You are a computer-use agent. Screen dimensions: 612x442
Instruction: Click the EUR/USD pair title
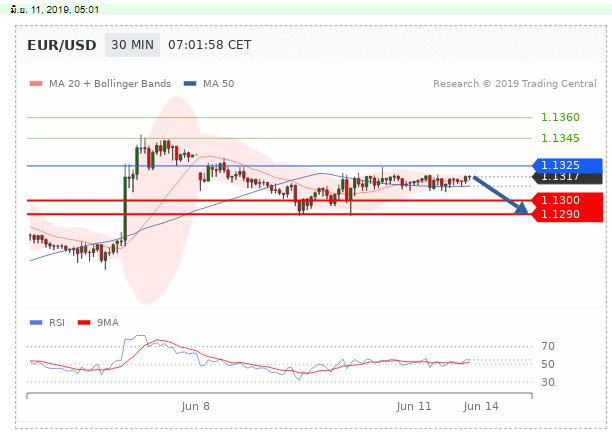coord(62,45)
